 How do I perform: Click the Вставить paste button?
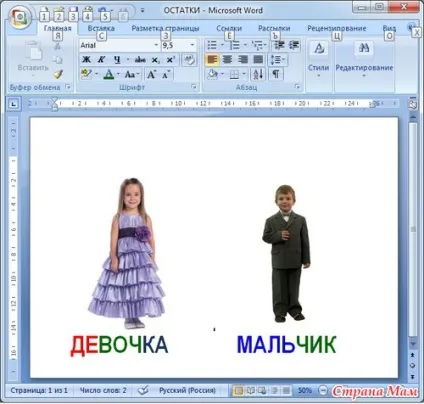click(x=33, y=60)
